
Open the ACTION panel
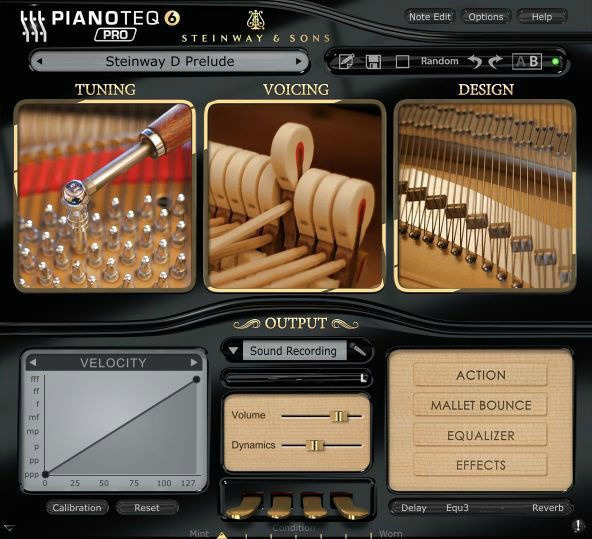pyautogui.click(x=480, y=375)
